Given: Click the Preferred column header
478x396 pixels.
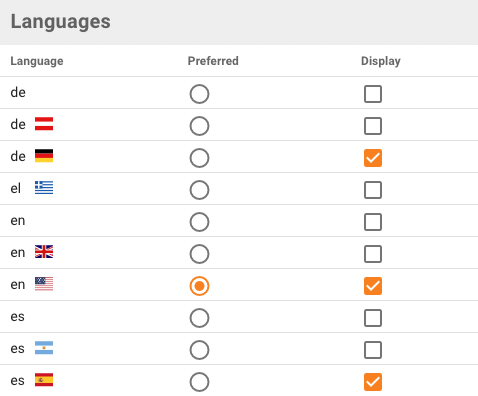Looking at the screenshot, I should click(213, 61).
